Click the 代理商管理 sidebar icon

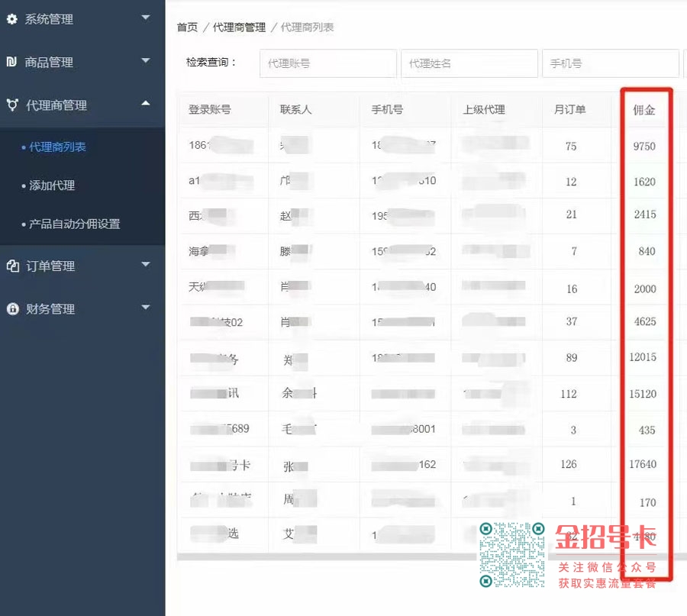(x=12, y=105)
